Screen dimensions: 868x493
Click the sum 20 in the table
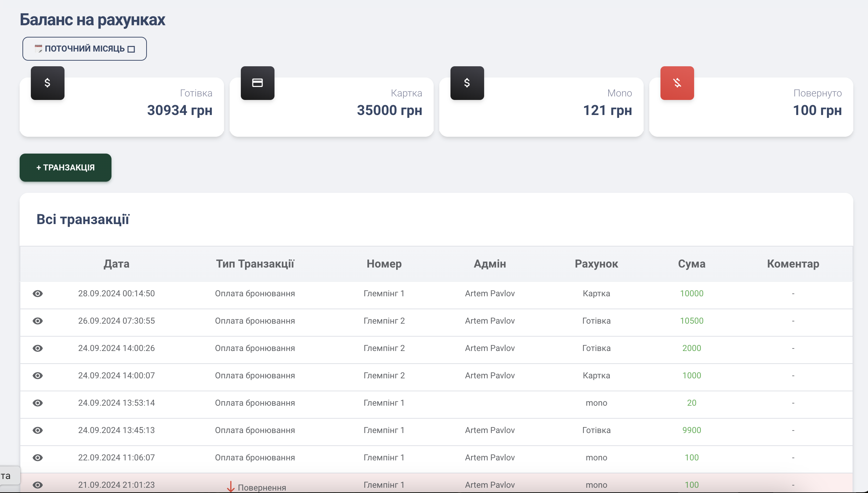pyautogui.click(x=692, y=403)
